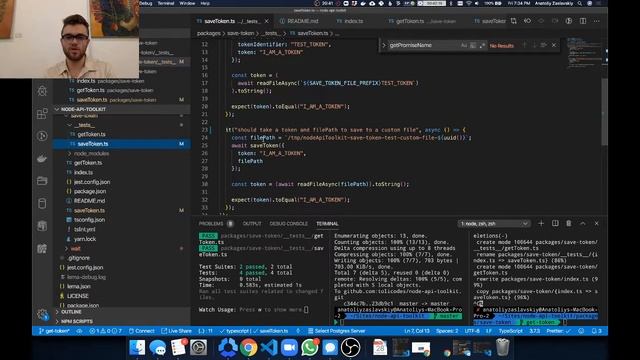Click the notifications bell in status bar
This screenshot has width=640, height=360.
click(x=596, y=331)
